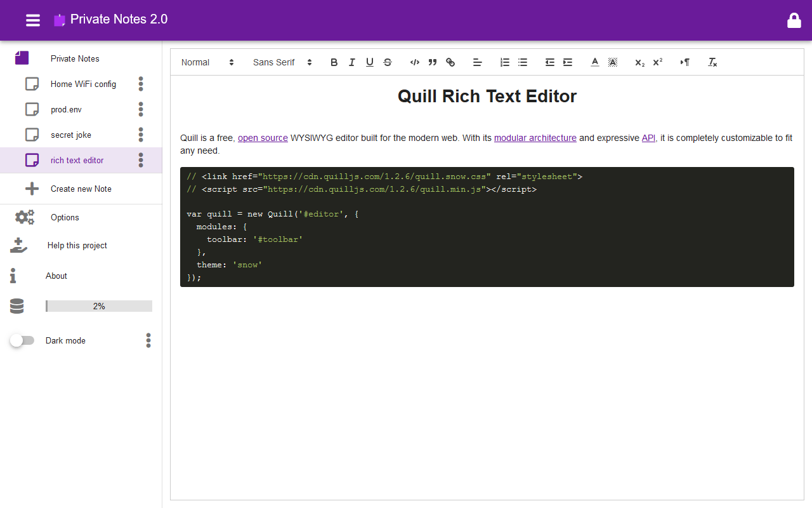The width and height of the screenshot is (812, 508).
Task: Open options for rich text editor note
Action: click(141, 160)
